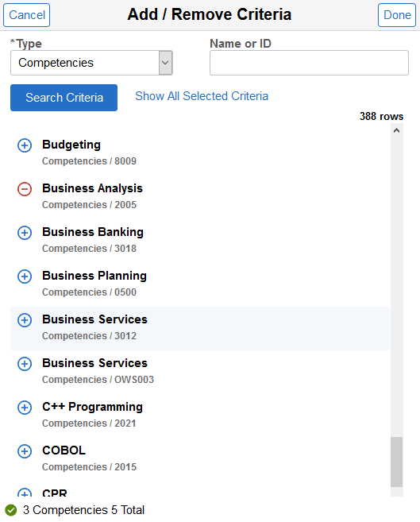Click the Search Criteria button
This screenshot has height=522, width=420.
[x=64, y=98]
